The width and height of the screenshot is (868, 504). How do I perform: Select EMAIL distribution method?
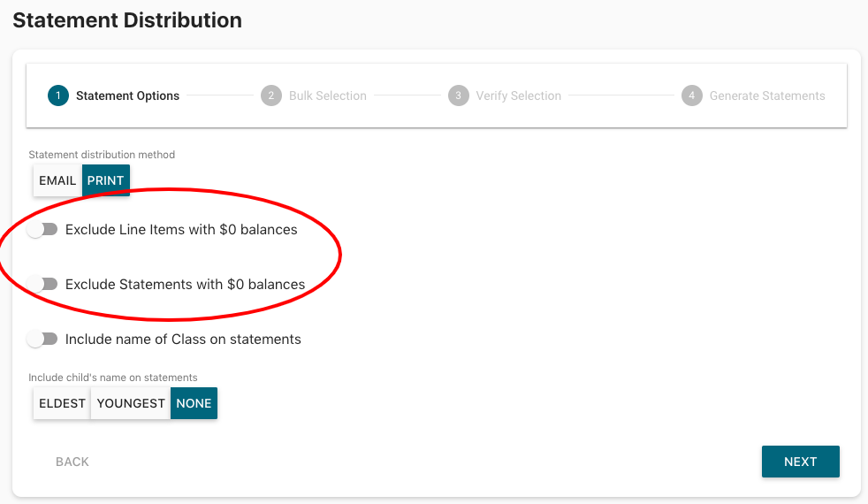[x=57, y=180]
